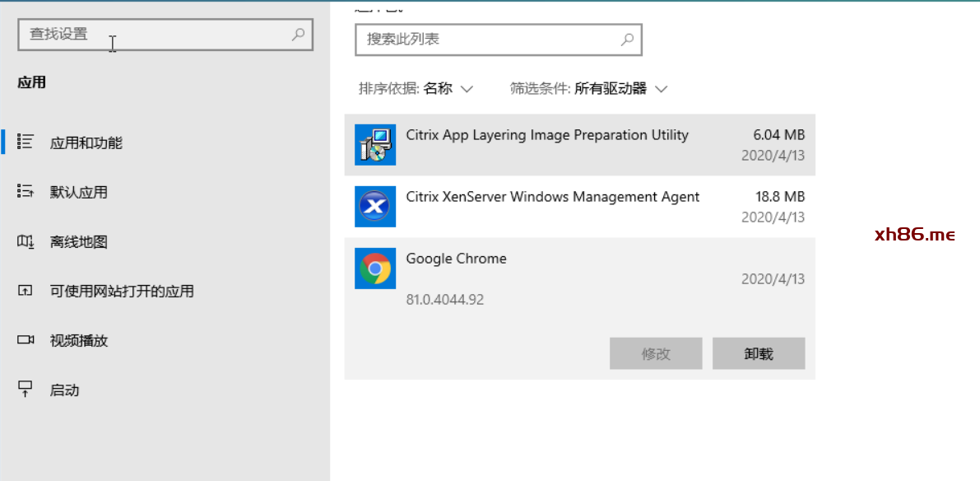Click the 视频播放 camera icon
Image resolution: width=980 pixels, height=481 pixels.
(x=25, y=340)
